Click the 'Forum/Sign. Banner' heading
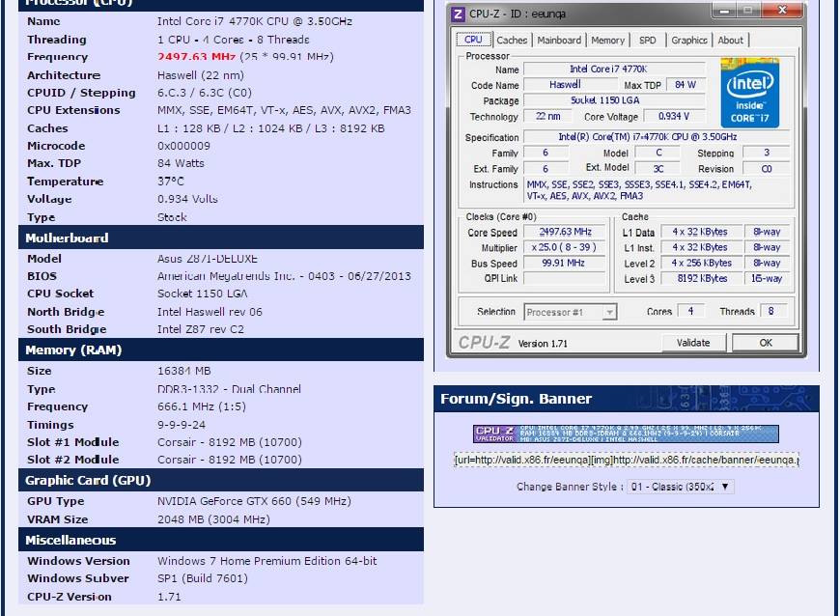840x616 pixels. click(517, 399)
